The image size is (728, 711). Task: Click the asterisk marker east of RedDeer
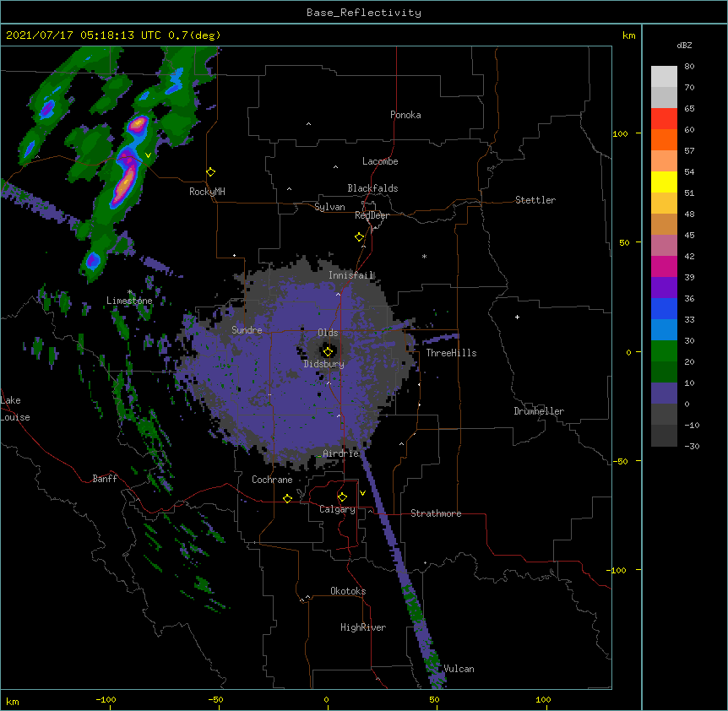pyautogui.click(x=424, y=257)
